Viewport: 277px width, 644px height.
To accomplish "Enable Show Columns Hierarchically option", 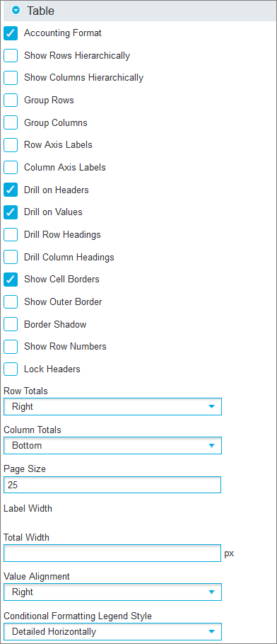I will pyautogui.click(x=11, y=78).
